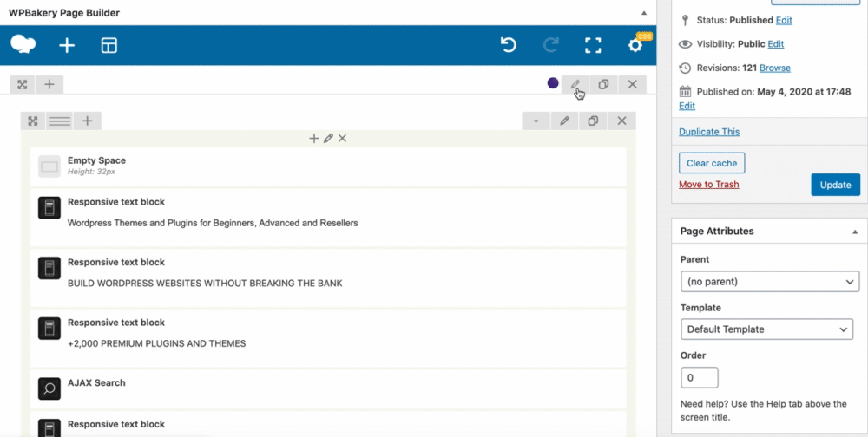Image resolution: width=868 pixels, height=437 pixels.
Task: Click the Duplicate This link
Action: 709,132
